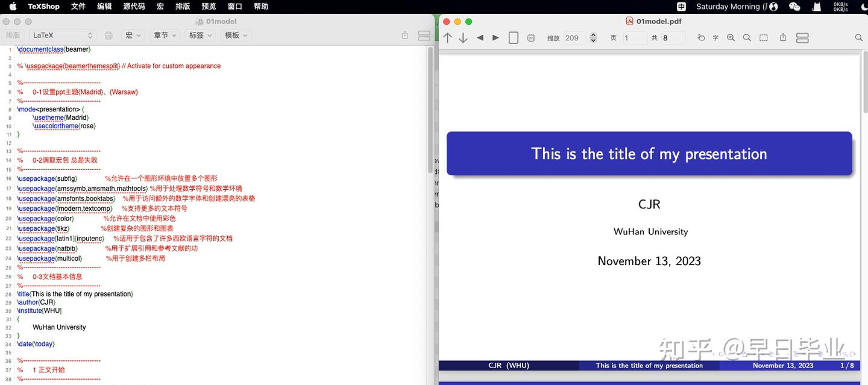Print the PDF using the printer icon
This screenshot has width=868, height=385.
pos(531,38)
